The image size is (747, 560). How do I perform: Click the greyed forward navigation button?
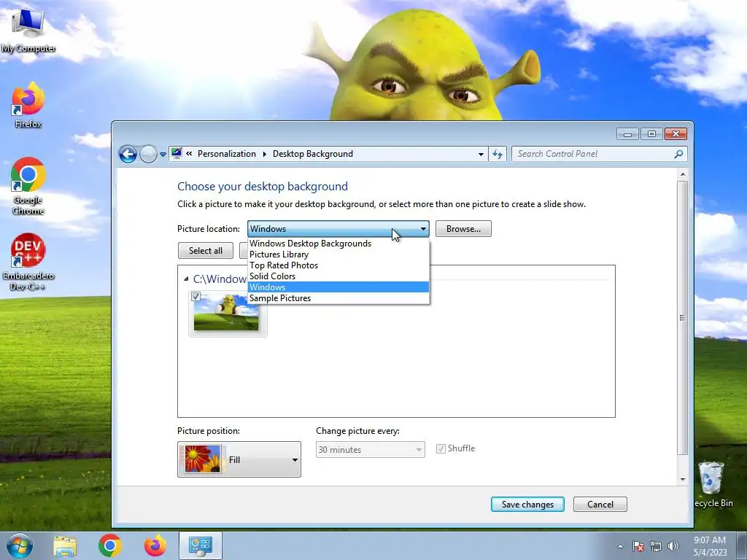pyautogui.click(x=148, y=154)
